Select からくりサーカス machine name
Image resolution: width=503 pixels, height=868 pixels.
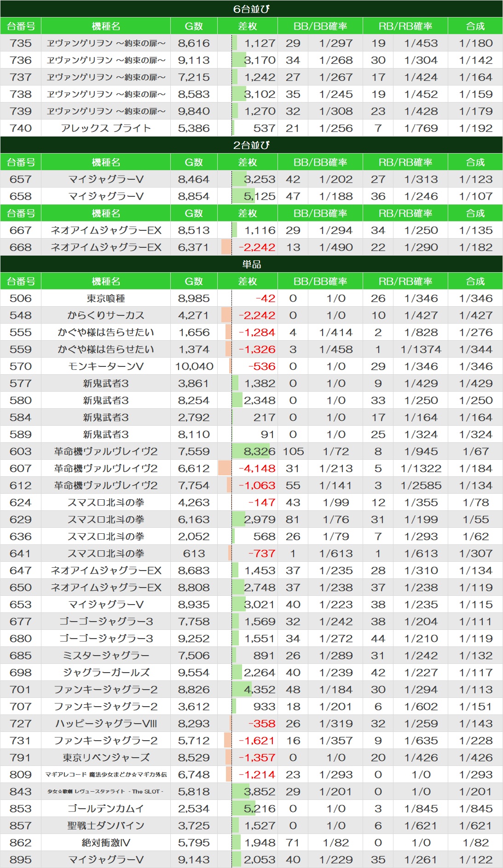(x=106, y=315)
